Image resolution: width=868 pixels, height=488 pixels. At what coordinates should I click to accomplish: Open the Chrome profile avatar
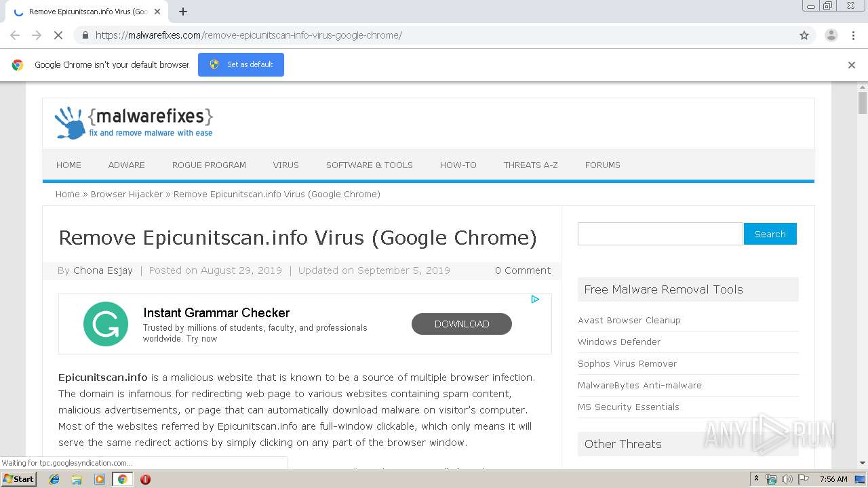click(831, 35)
